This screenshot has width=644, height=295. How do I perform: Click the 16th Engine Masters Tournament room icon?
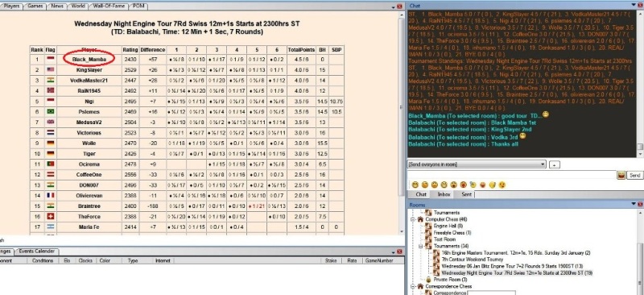pos(436,252)
